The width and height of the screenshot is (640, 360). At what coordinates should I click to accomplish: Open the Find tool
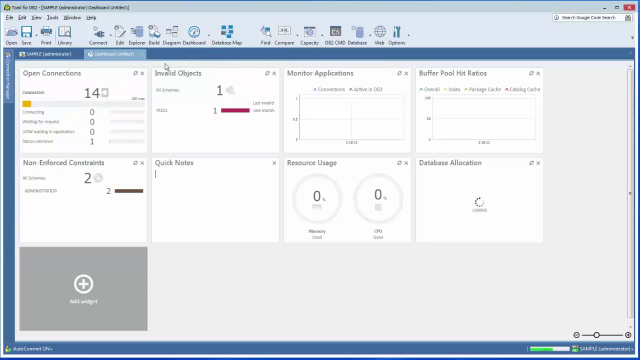click(x=265, y=35)
